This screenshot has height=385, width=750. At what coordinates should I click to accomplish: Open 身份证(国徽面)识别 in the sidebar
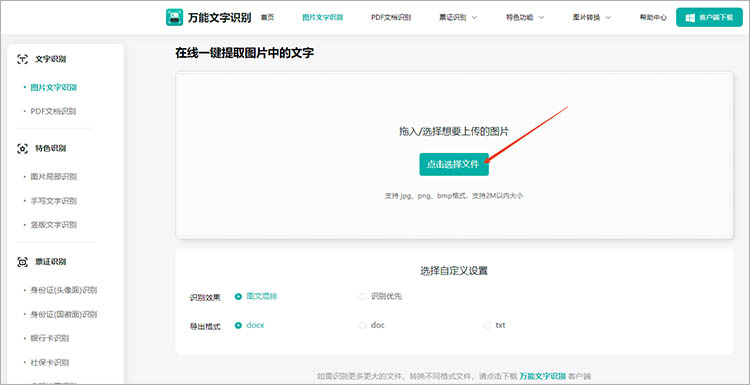click(x=64, y=314)
